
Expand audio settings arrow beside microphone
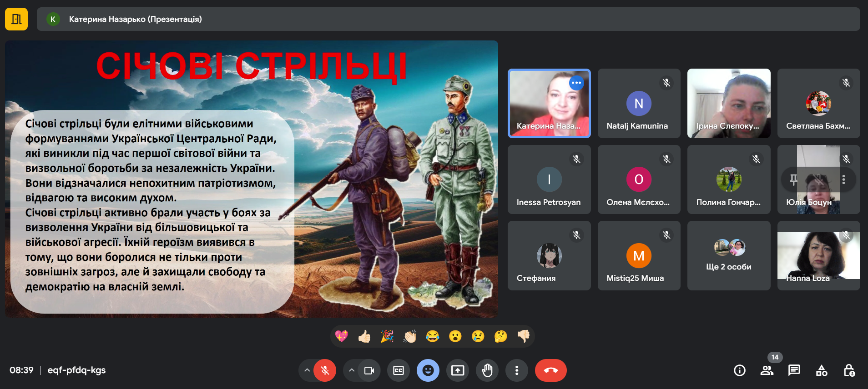307,370
